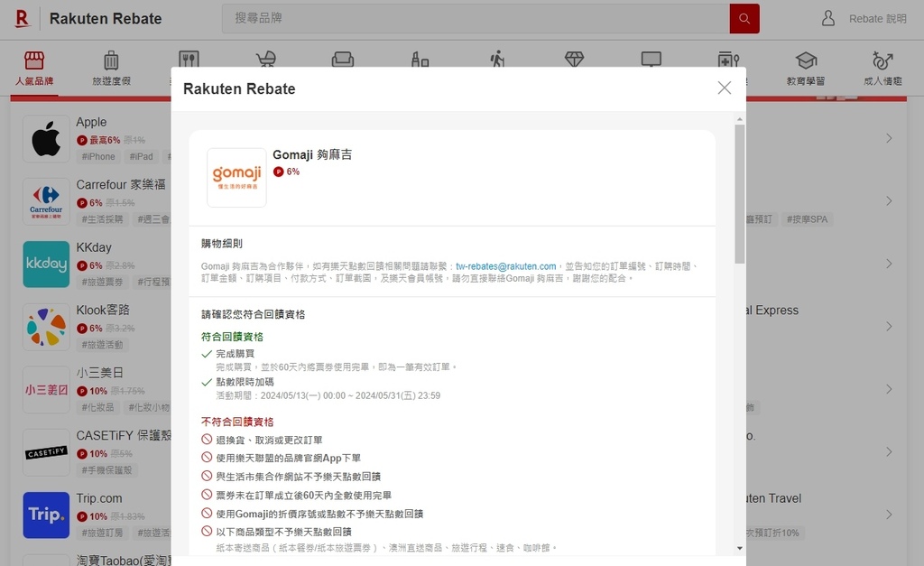Viewport: 924px width, 566px height.
Task: Select the fork and knife food category icon
Action: pyautogui.click(x=189, y=59)
